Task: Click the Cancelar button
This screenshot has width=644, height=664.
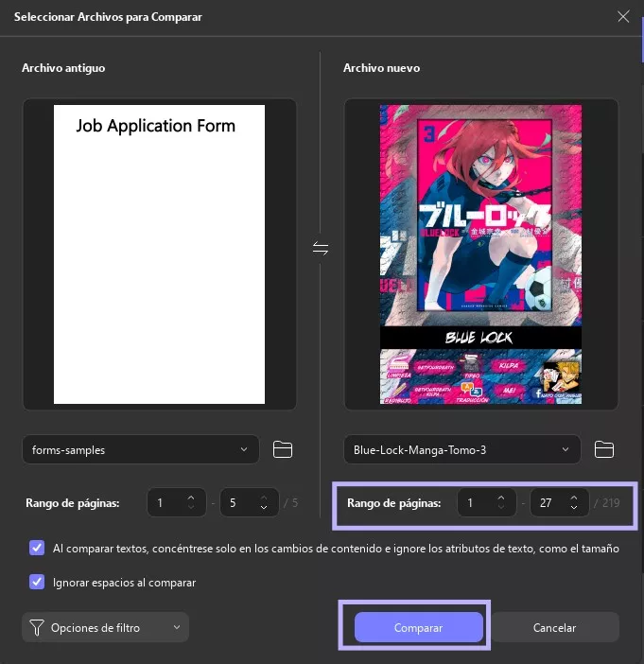Action: click(555, 627)
